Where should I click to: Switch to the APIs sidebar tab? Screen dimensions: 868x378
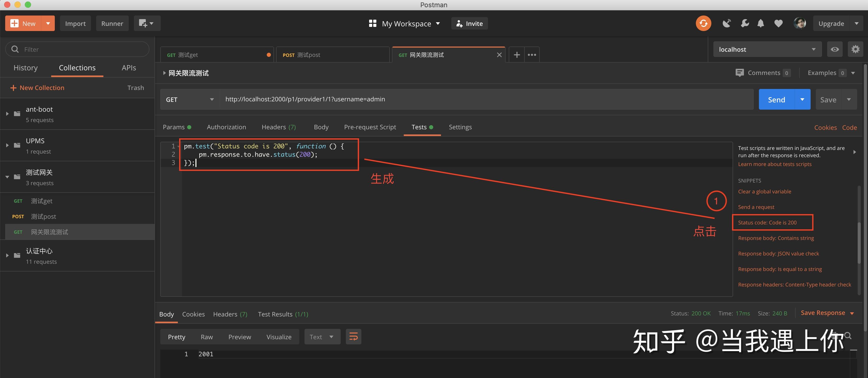pyautogui.click(x=129, y=68)
